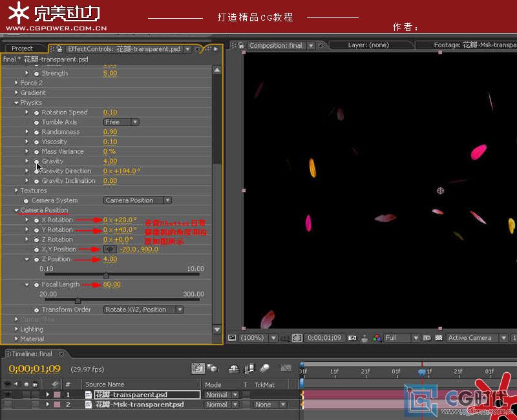Collapse Camera Position group

click(x=16, y=211)
